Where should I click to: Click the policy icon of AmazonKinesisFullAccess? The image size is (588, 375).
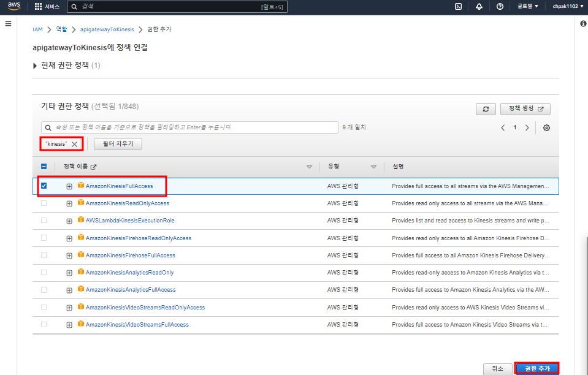(x=80, y=186)
